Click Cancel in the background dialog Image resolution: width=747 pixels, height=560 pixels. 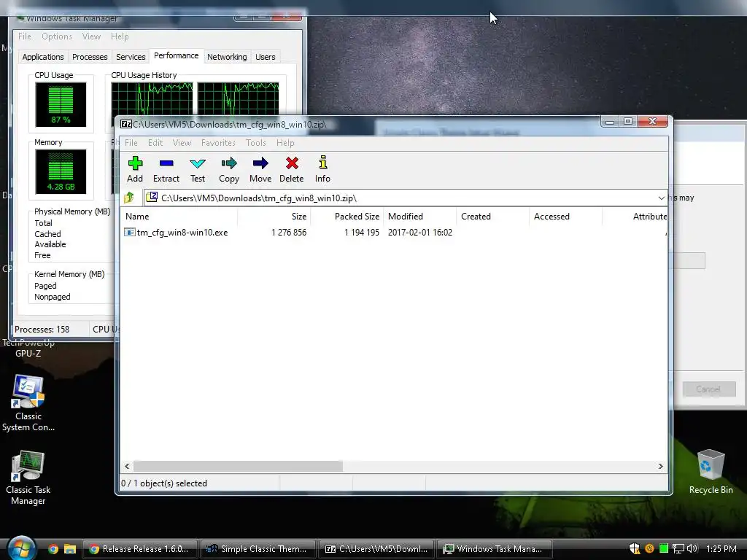(x=708, y=389)
